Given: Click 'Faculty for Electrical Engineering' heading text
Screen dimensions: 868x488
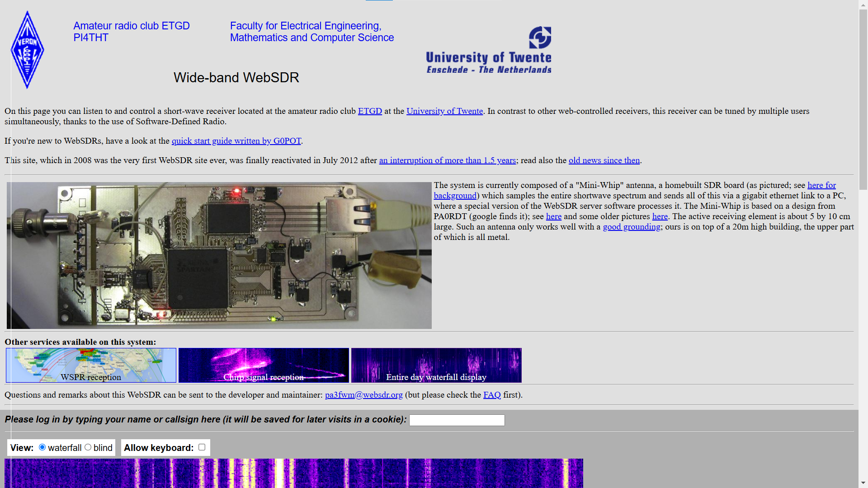Looking at the screenshot, I should pos(306,26).
